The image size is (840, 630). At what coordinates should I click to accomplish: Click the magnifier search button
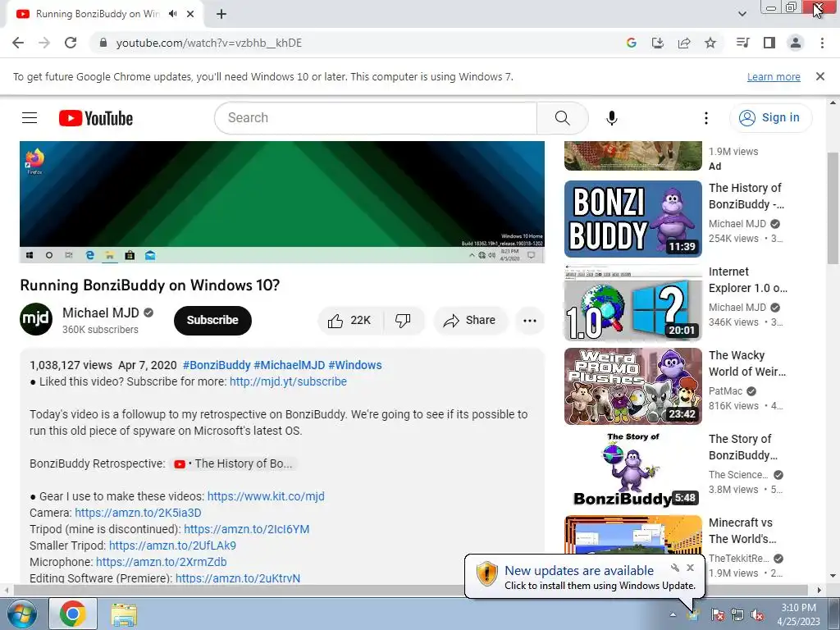(563, 118)
